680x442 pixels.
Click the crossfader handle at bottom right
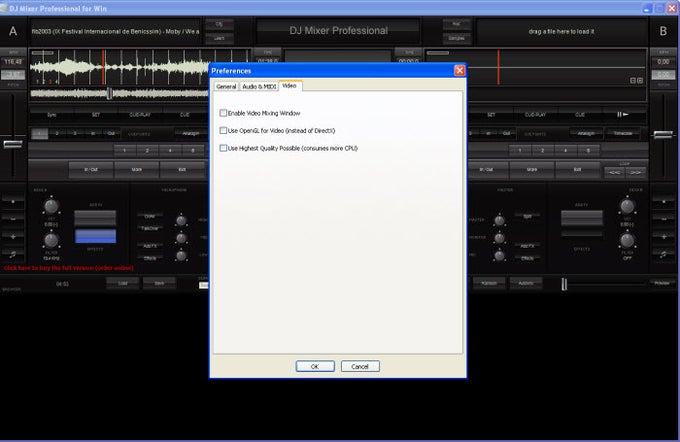pos(564,284)
